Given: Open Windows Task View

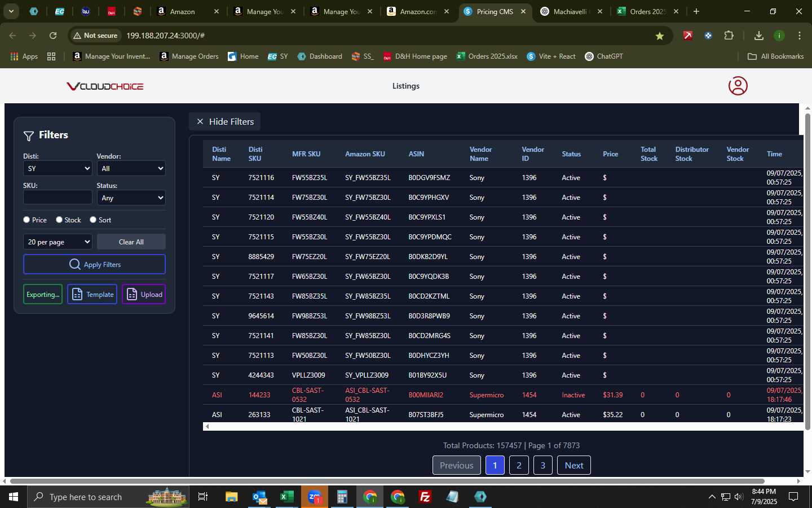Looking at the screenshot, I should click(x=203, y=497).
